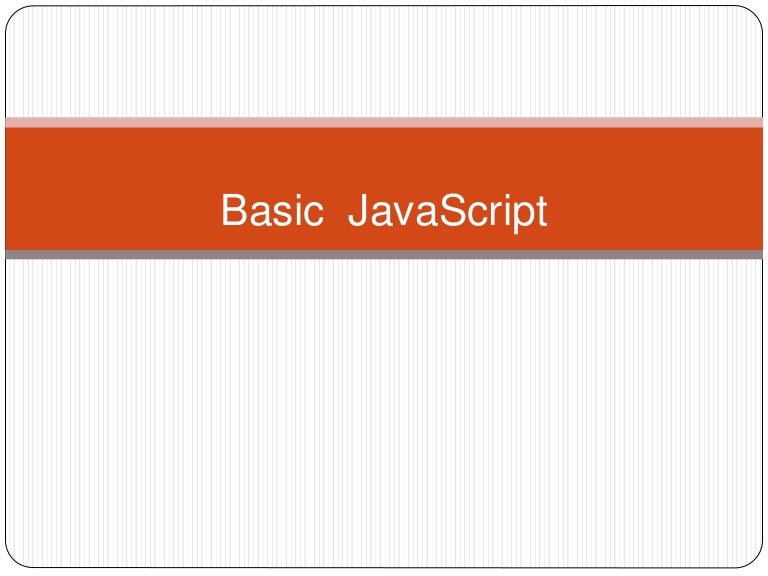Screen dimensions: 768x576
Task: Click the empty striped area below the banner
Action: coord(384,410)
